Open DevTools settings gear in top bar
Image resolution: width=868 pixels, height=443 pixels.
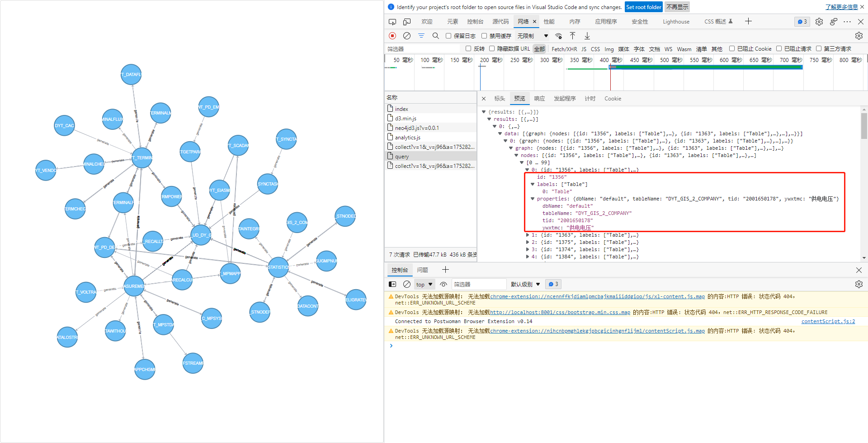click(x=819, y=22)
